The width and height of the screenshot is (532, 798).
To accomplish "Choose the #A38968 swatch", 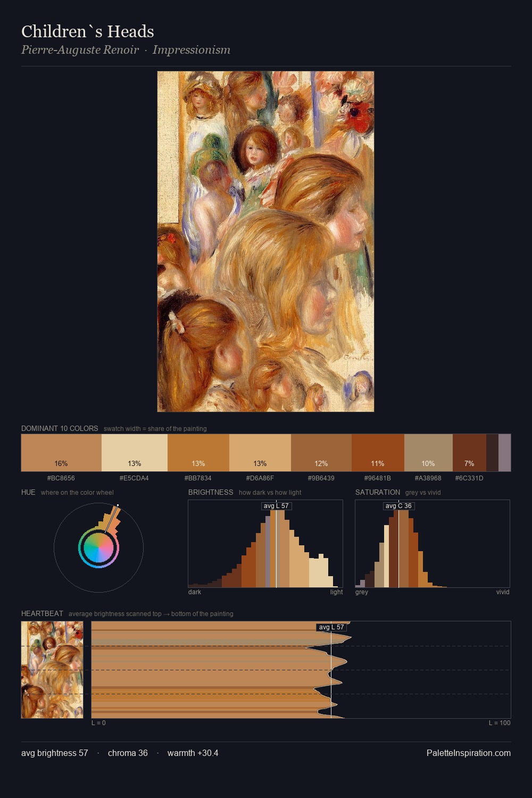I will [x=428, y=453].
